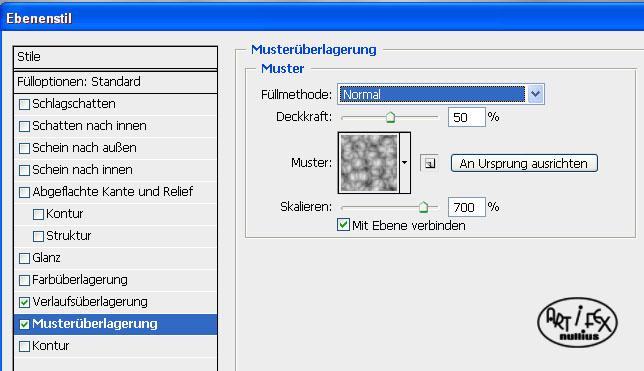Tick the Schein nach außen checkbox
Viewport: 644px width, 371px height.
24,148
